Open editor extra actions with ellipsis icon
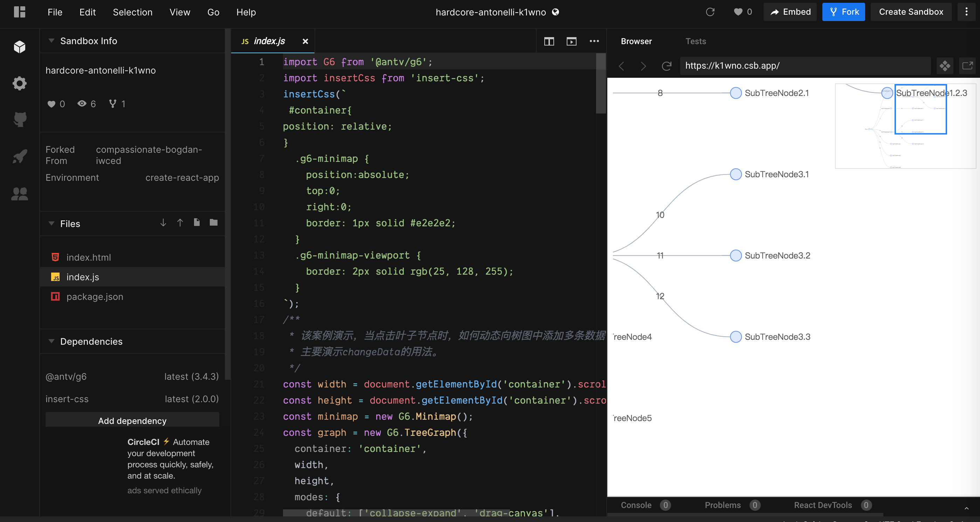This screenshot has height=522, width=980. point(594,41)
